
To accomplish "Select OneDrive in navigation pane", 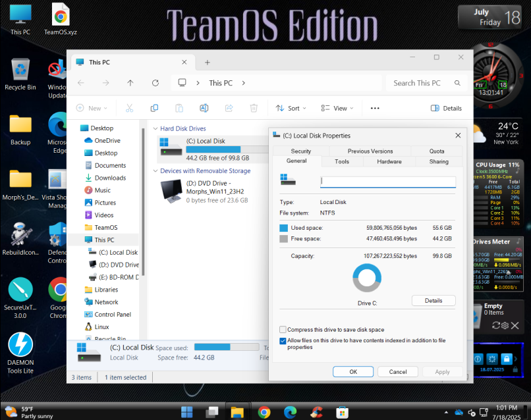I will pyautogui.click(x=107, y=140).
